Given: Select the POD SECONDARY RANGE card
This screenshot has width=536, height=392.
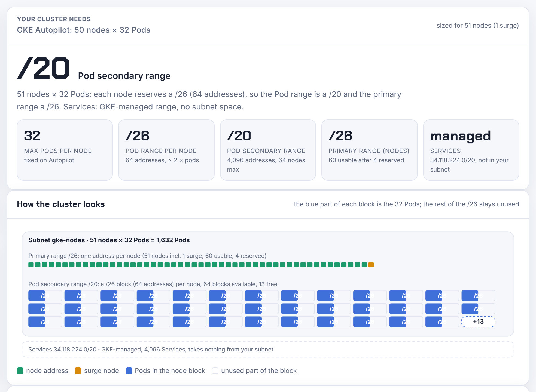Looking at the screenshot, I should [x=268, y=150].
